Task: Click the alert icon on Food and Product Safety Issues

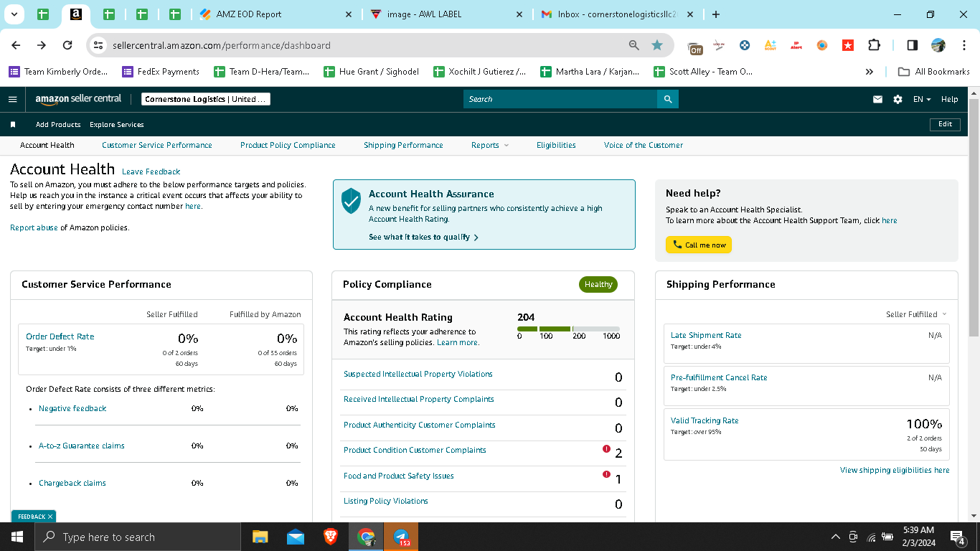Action: 606,474
